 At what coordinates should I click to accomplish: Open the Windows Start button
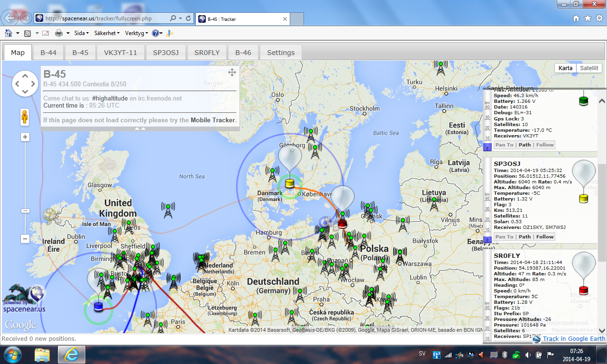pos(12,355)
